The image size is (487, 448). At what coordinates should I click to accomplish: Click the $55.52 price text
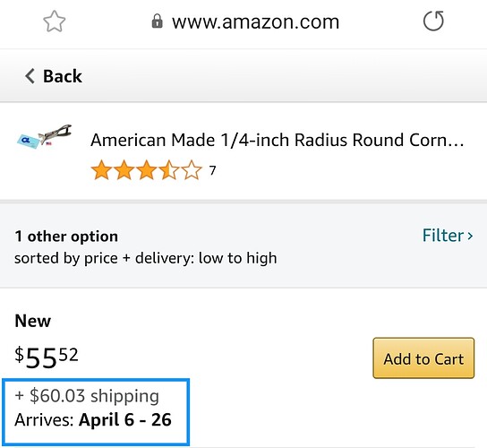(47, 358)
